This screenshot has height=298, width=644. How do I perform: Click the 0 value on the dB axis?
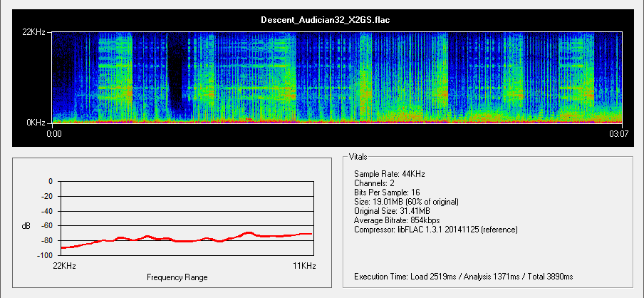[x=50, y=181]
